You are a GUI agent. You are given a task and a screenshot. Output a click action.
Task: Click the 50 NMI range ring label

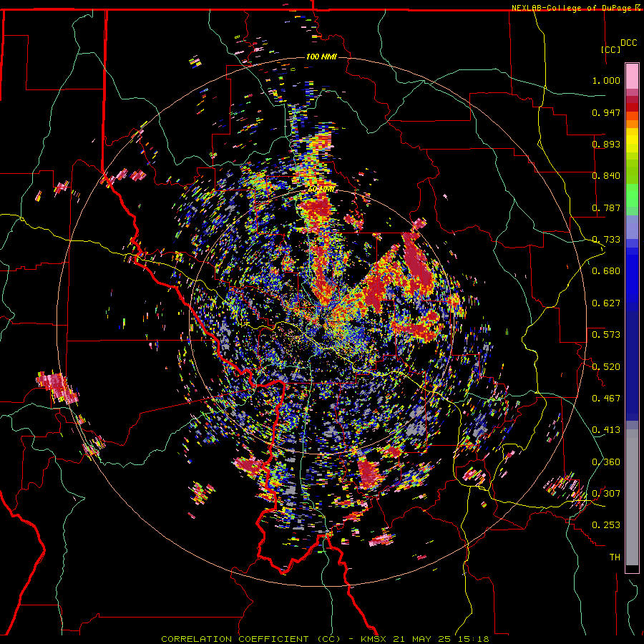pyautogui.click(x=321, y=190)
